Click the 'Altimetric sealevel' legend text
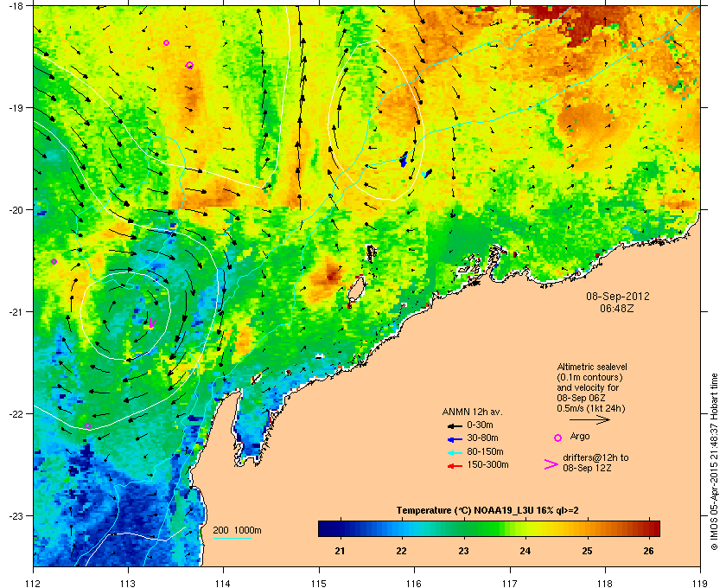The height and width of the screenshot is (588, 726). point(592,367)
